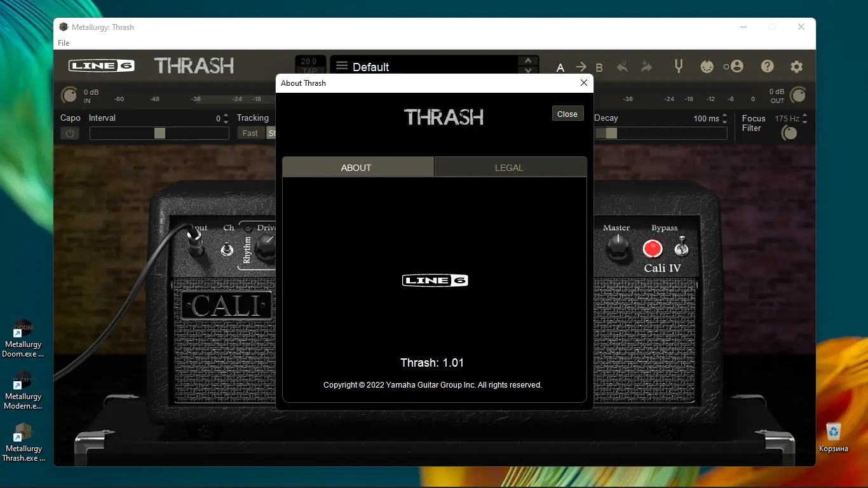Open the Metallurgy Thrash.exe desktop shortcut
Image resolution: width=868 pixels, height=488 pixels.
pyautogui.click(x=24, y=442)
